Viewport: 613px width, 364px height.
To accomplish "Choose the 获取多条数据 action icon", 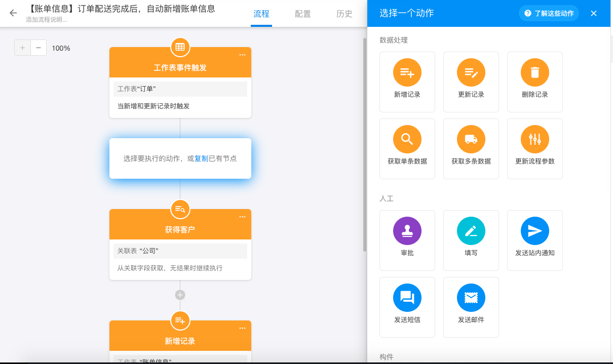I will point(471,139).
